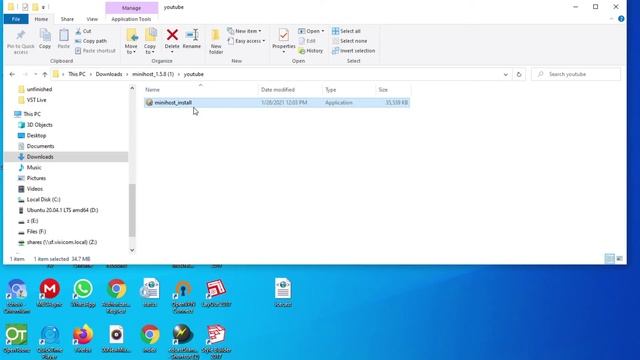640x360 pixels.
Task: Click This PC in the breadcrumb path
Action: pyautogui.click(x=77, y=74)
